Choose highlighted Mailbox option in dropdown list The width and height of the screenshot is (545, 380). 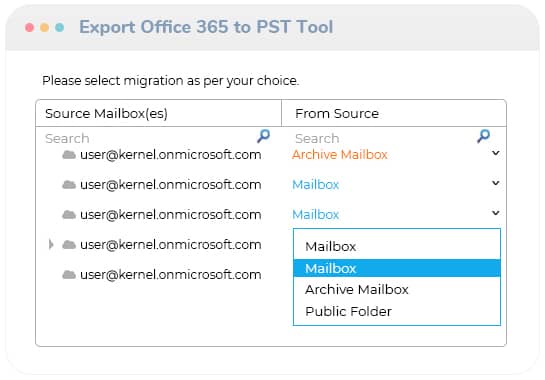pyautogui.click(x=397, y=268)
